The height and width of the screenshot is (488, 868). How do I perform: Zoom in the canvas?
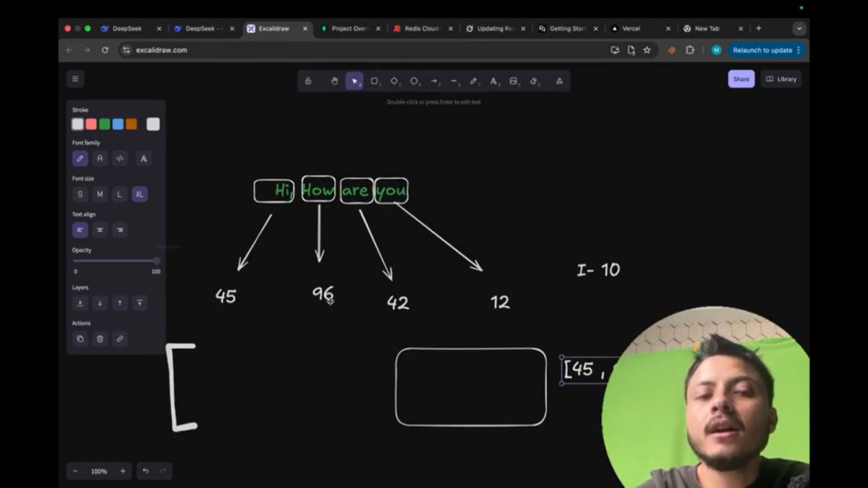[x=123, y=471]
